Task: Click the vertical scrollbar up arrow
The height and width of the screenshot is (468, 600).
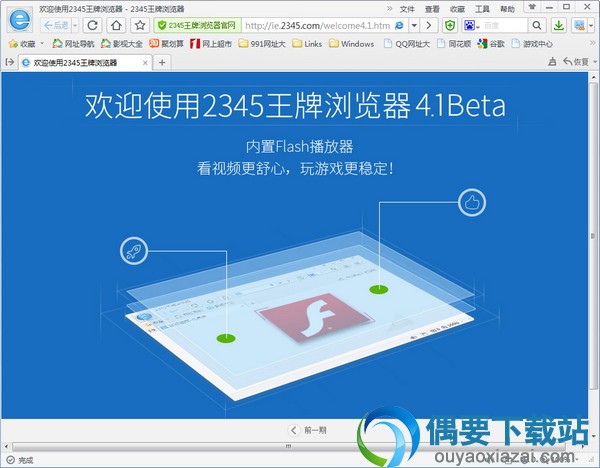Action: pos(593,77)
